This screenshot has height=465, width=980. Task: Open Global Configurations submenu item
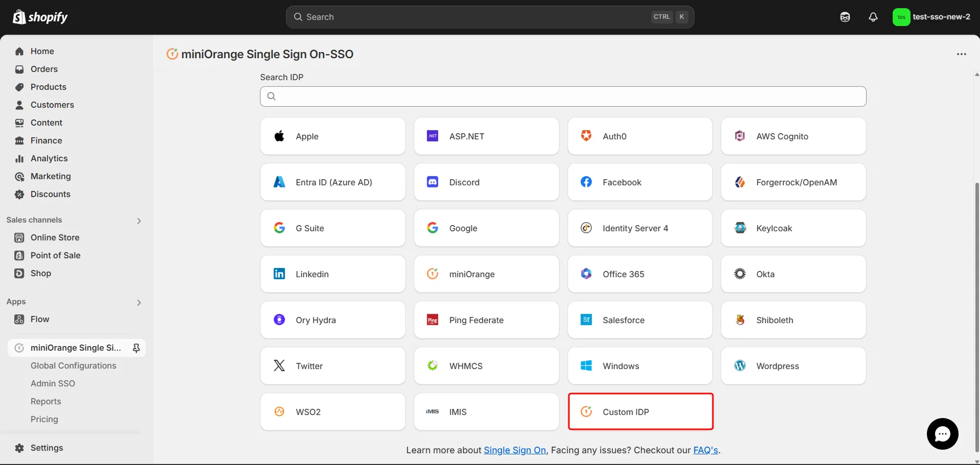(74, 365)
